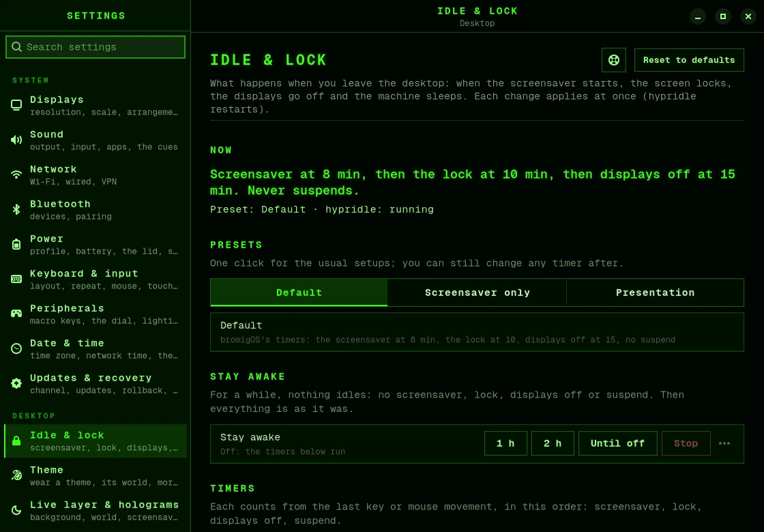
Task: Click the Default preset description card
Action: click(477, 331)
